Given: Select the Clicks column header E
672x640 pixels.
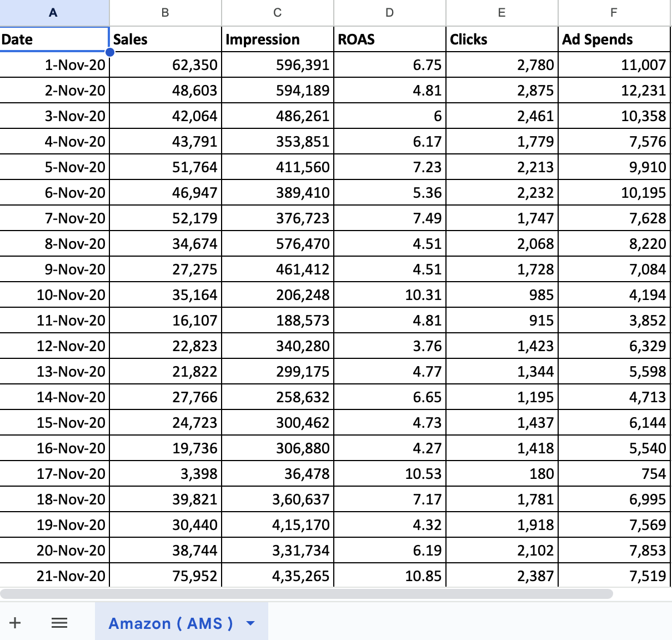Looking at the screenshot, I should (x=502, y=12).
